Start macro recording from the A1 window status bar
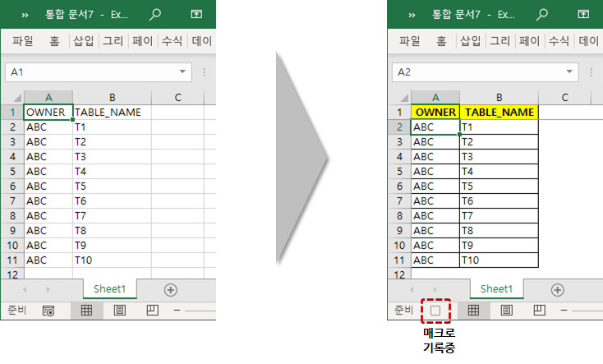The width and height of the screenshot is (603, 364). tap(48, 311)
